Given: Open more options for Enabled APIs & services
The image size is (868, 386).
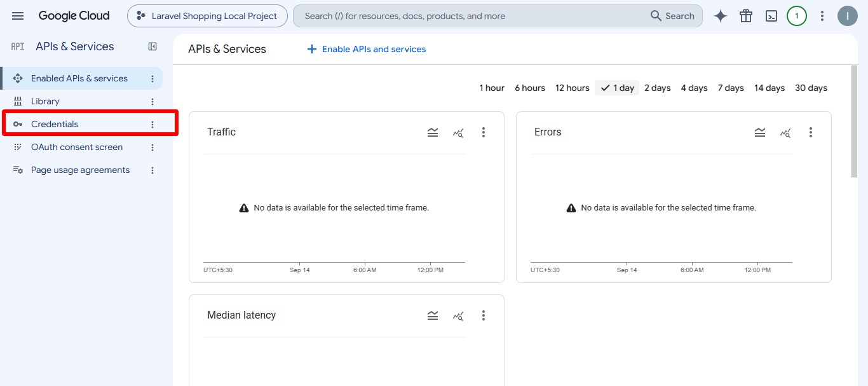Looking at the screenshot, I should (x=153, y=78).
